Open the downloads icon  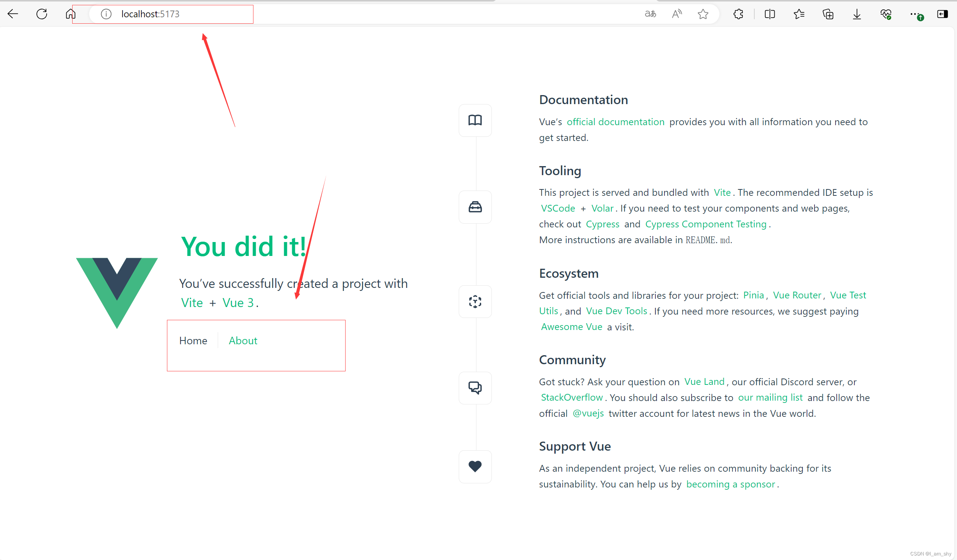[857, 14]
